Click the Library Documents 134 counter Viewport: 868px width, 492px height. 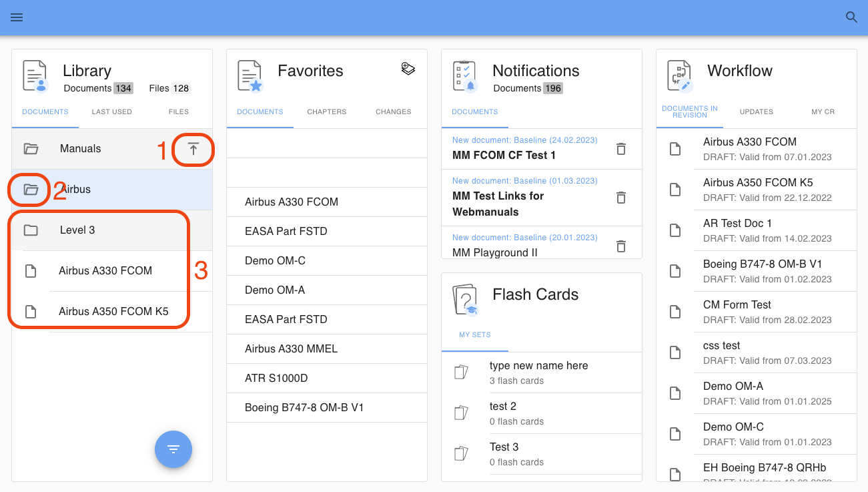click(x=98, y=88)
